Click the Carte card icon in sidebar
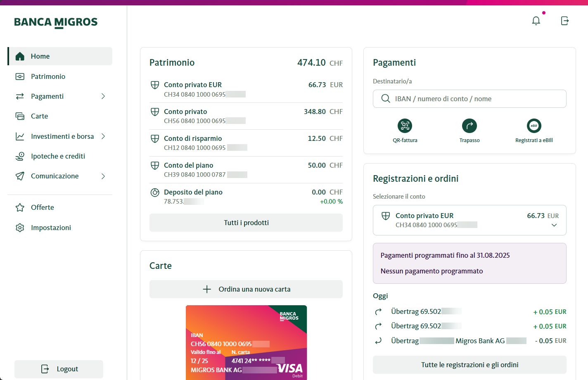 (20, 116)
